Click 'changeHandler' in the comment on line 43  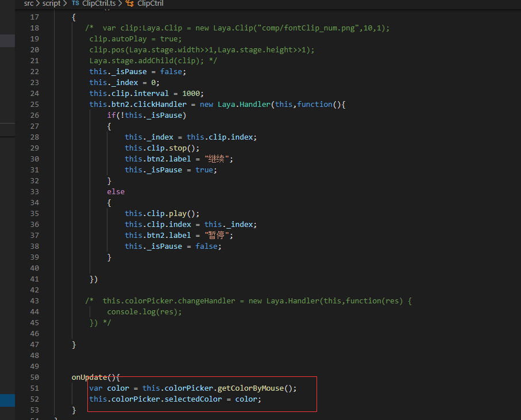[206, 300]
